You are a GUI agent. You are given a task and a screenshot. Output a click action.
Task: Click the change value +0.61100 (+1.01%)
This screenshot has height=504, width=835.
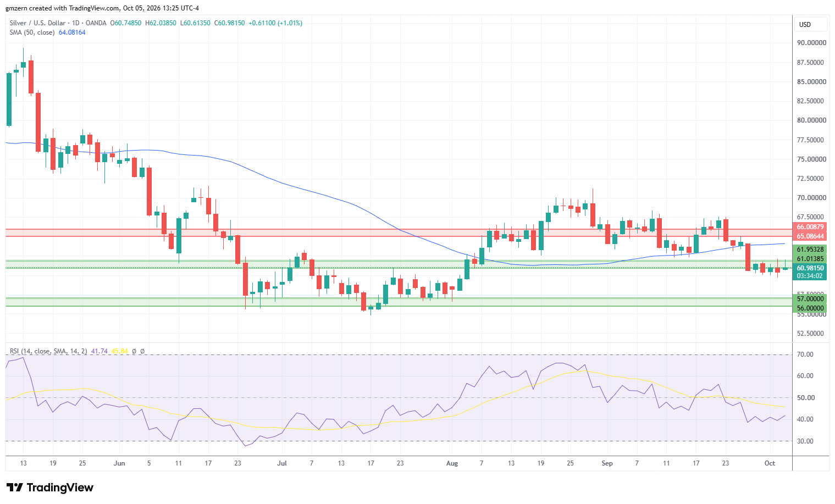click(275, 23)
